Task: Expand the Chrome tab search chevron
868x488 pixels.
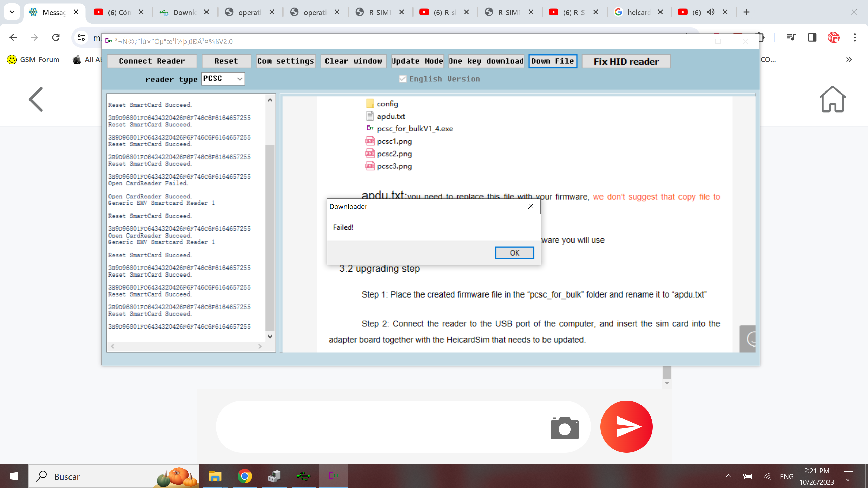Action: pyautogui.click(x=12, y=12)
